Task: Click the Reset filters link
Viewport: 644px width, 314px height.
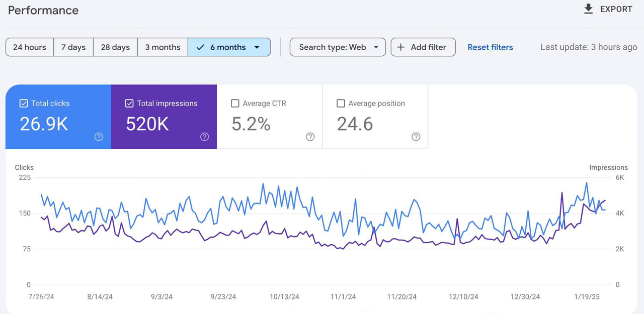Action: point(490,47)
